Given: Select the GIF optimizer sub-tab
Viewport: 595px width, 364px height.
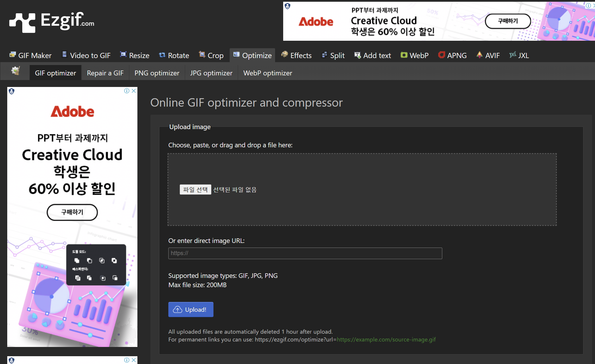Looking at the screenshot, I should pos(56,73).
